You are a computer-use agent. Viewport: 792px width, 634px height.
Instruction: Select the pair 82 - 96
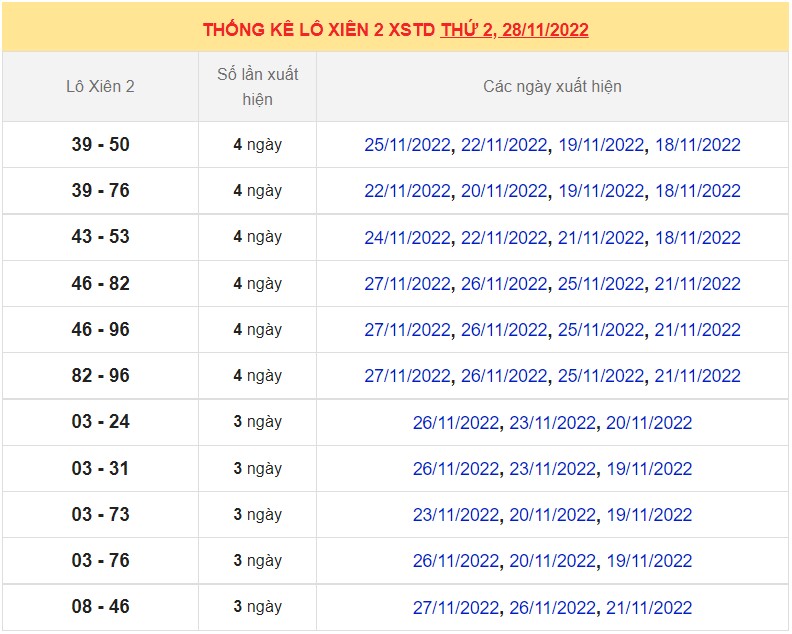(x=101, y=375)
